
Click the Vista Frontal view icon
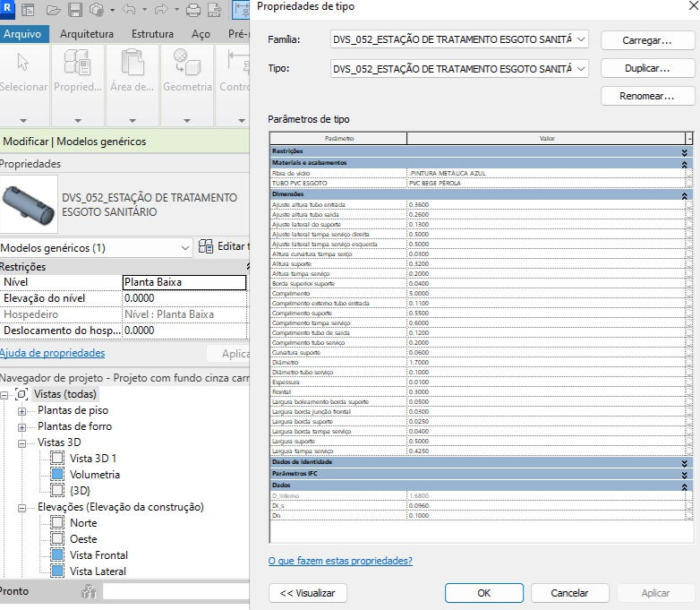pos(57,555)
